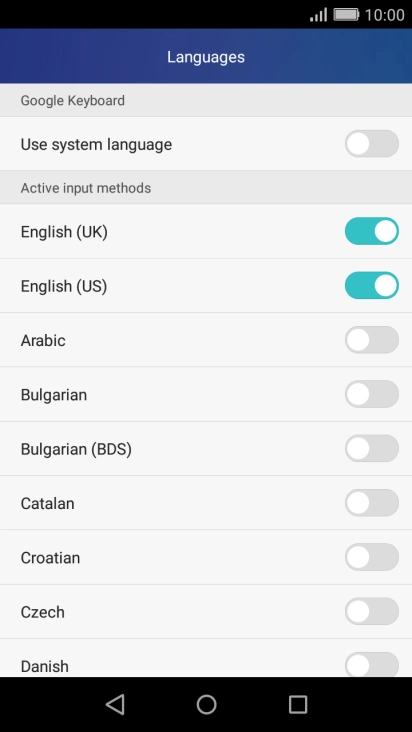Toggle on Bulgarian (BDS) layout

coord(372,449)
